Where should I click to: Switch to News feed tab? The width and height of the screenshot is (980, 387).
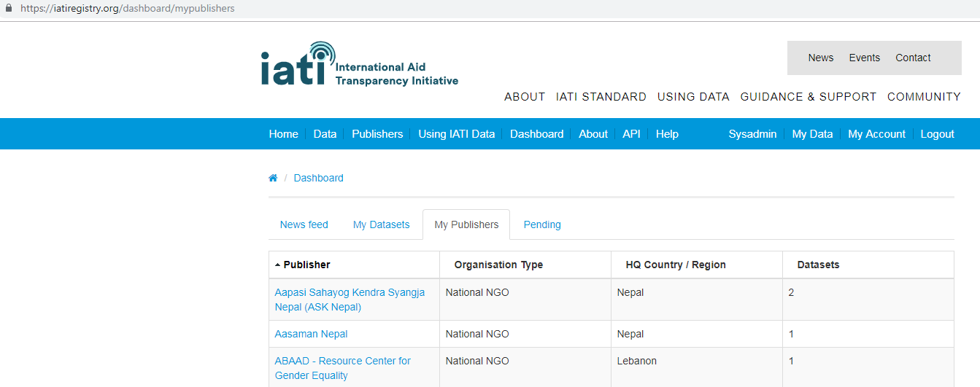click(304, 224)
